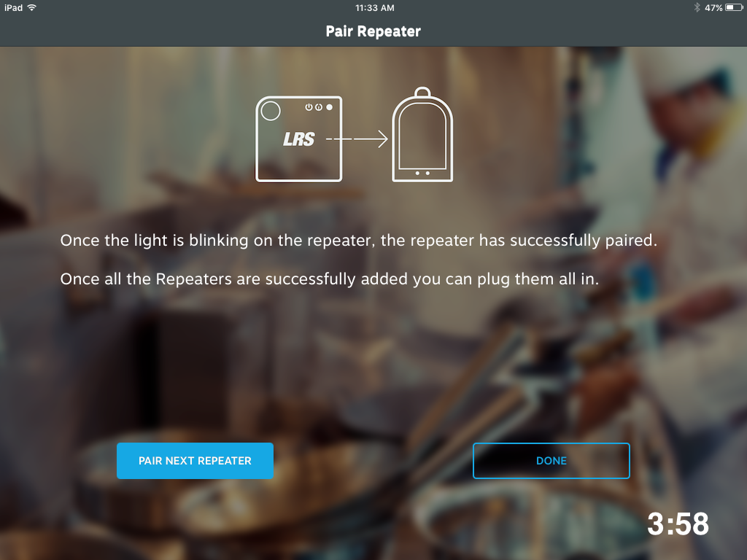The image size is (747, 560).
Task: Click the LRS logo text on the transmitter
Action: (x=298, y=139)
